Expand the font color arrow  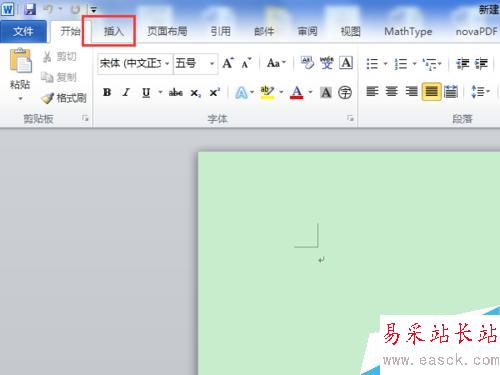click(311, 92)
